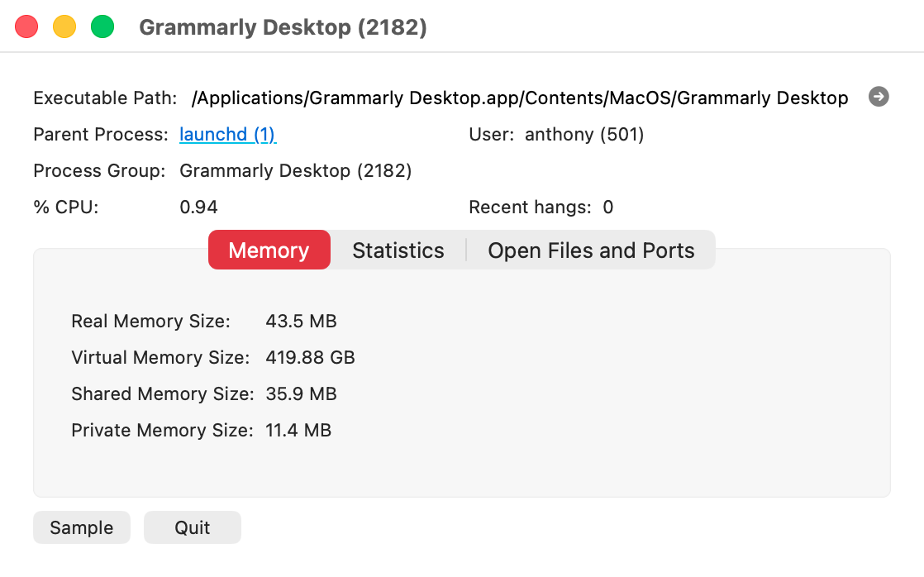Viewport: 924px width, 577px height.
Task: Open the Open Files and Ports tab
Action: pyautogui.click(x=591, y=250)
